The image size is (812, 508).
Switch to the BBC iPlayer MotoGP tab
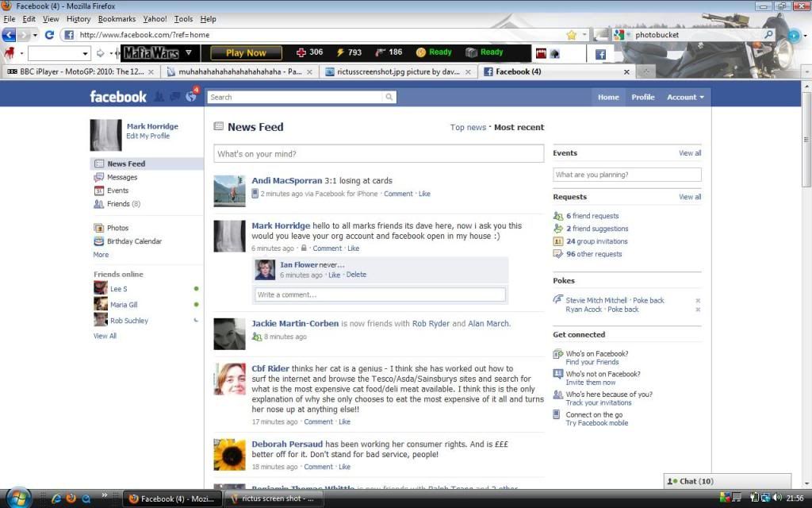(x=81, y=71)
